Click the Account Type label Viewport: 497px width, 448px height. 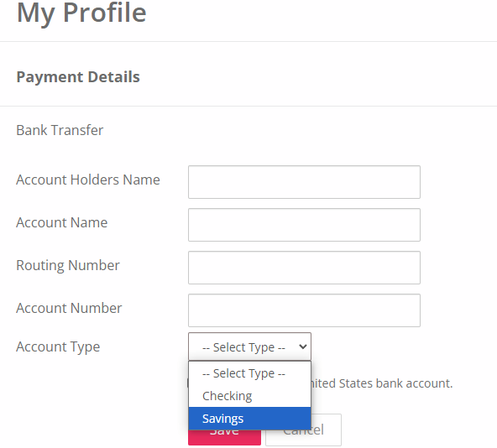pos(58,347)
